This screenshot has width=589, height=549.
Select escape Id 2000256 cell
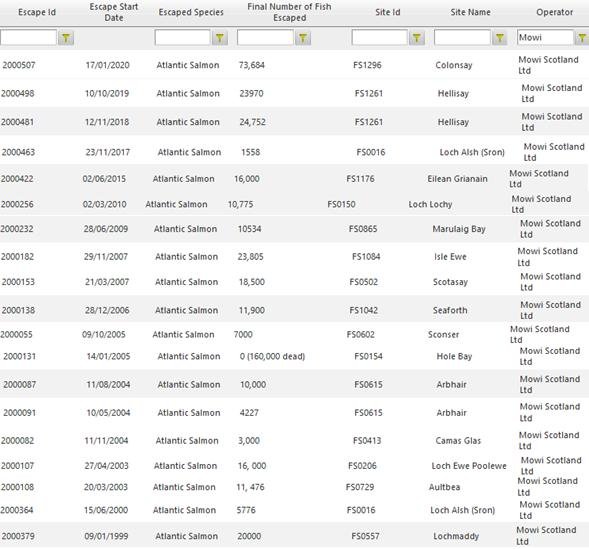click(x=17, y=204)
